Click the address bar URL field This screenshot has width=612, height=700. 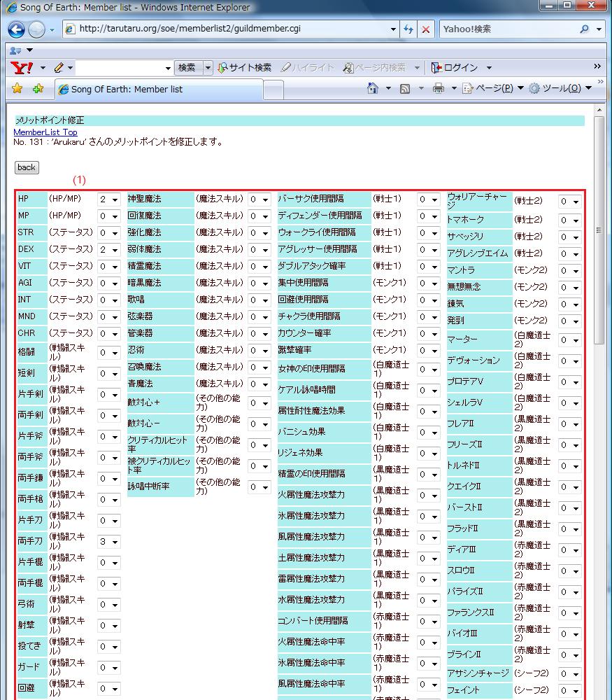click(x=231, y=29)
